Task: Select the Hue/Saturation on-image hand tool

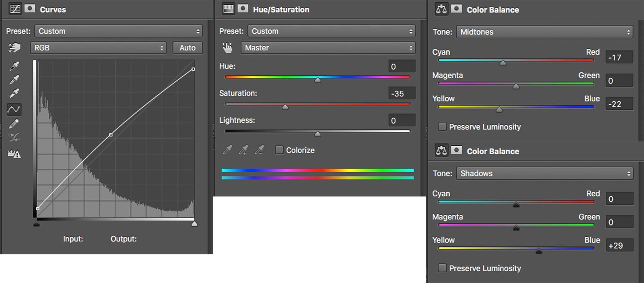Action: coord(227,48)
